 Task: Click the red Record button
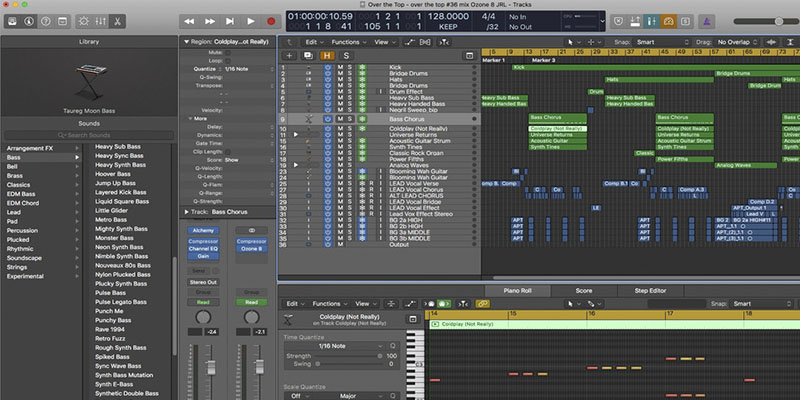pyautogui.click(x=271, y=21)
